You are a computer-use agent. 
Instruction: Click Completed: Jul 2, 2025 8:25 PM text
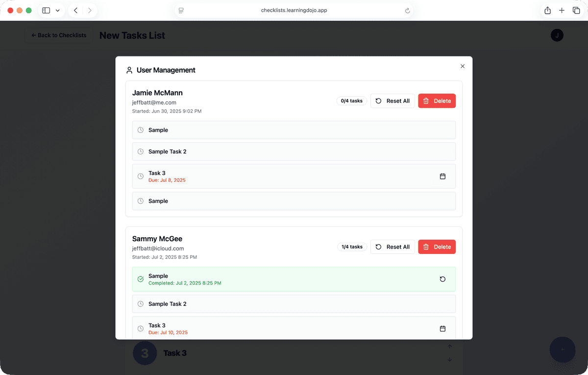[185, 283]
